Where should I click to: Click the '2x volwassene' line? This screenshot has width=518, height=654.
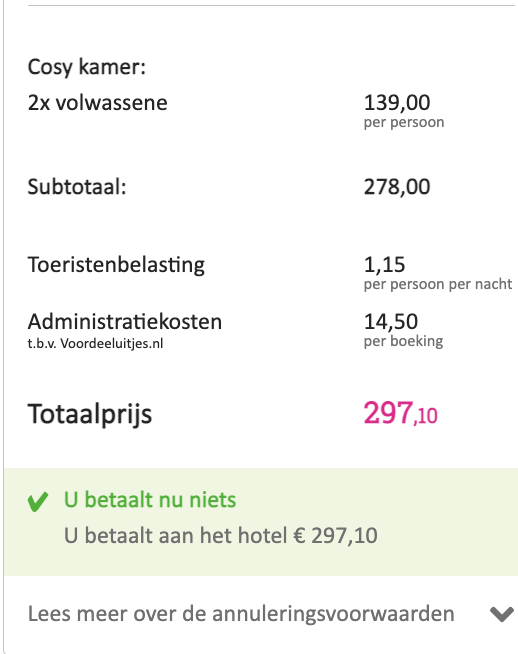coord(98,103)
